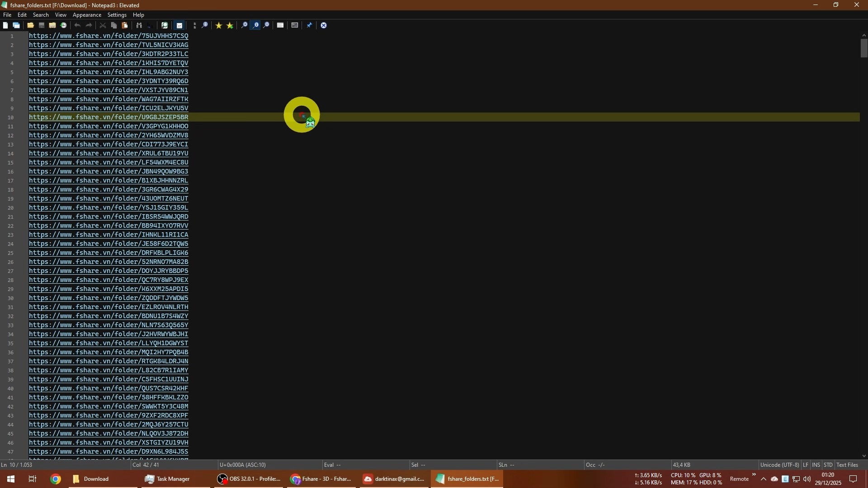Click the Text Files scheme in status bar
Image resolution: width=868 pixels, height=488 pixels.
coord(847,465)
